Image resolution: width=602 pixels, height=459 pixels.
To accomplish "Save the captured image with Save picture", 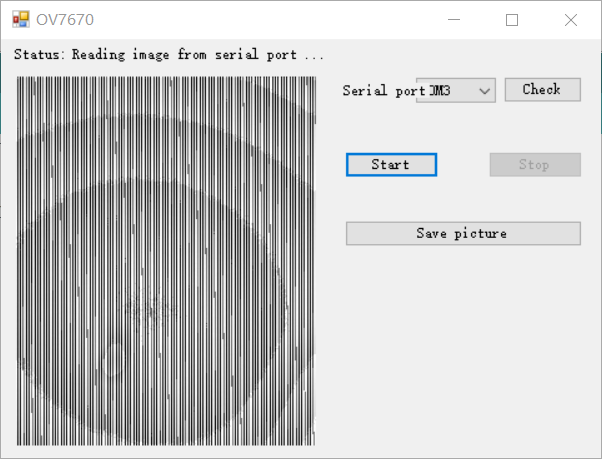I will click(462, 233).
